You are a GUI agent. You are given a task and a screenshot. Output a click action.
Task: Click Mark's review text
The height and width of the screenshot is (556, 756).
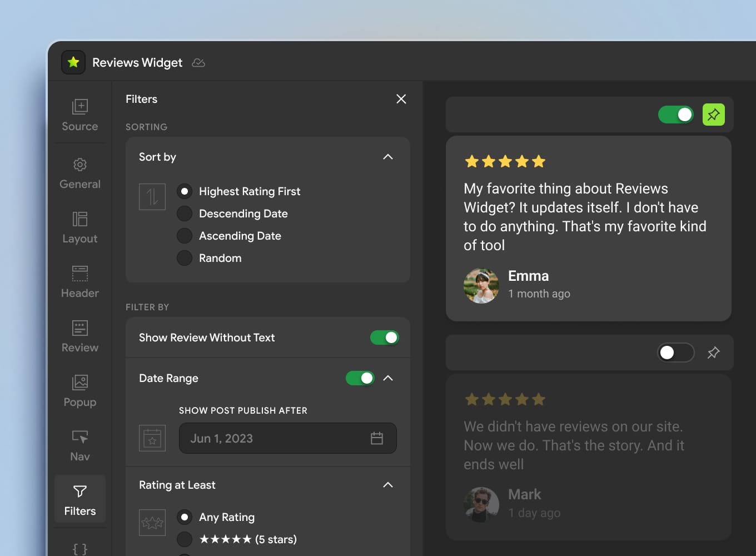pos(574,445)
